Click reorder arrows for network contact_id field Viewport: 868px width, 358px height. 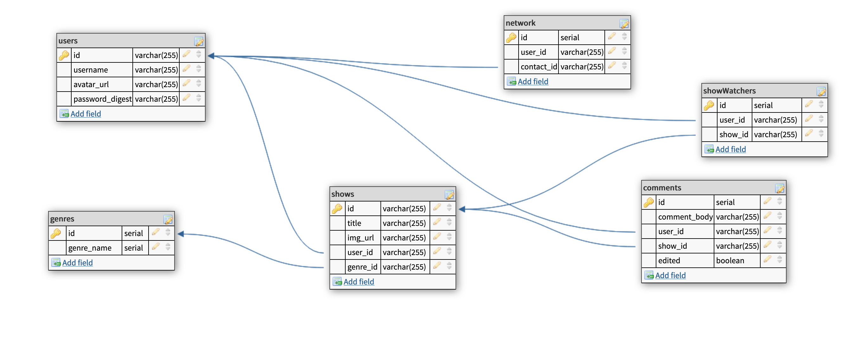coord(624,66)
